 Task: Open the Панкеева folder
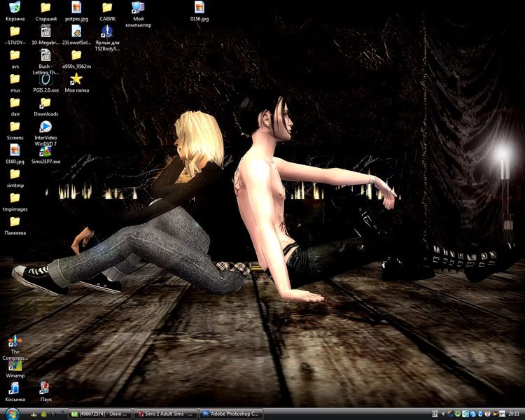pyautogui.click(x=15, y=225)
